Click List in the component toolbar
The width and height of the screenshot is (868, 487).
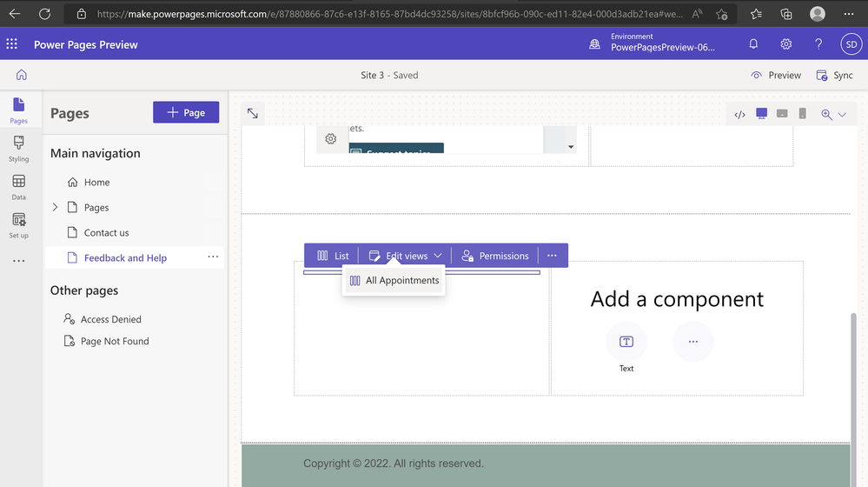[333, 256]
